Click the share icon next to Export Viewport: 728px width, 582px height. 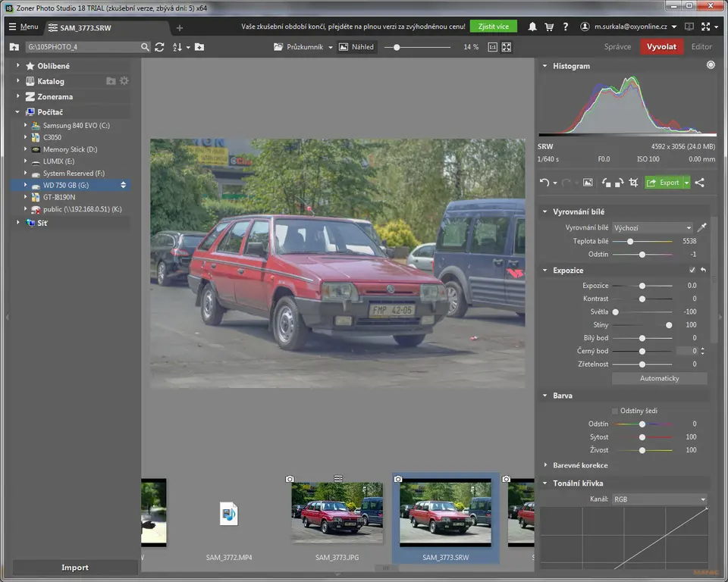point(699,183)
